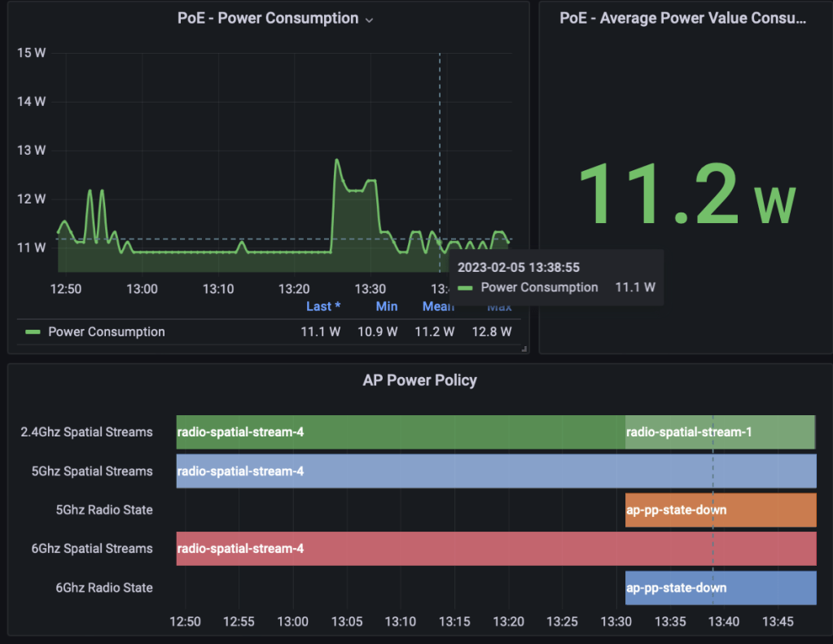Viewport: 833px width, 644px height.
Task: Select the red 6Ghz Spatial Streams bar
Action: [495, 549]
